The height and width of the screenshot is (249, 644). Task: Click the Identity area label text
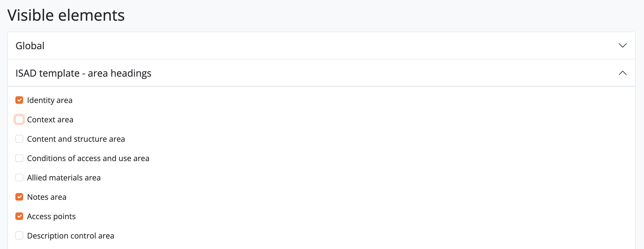[x=50, y=100]
